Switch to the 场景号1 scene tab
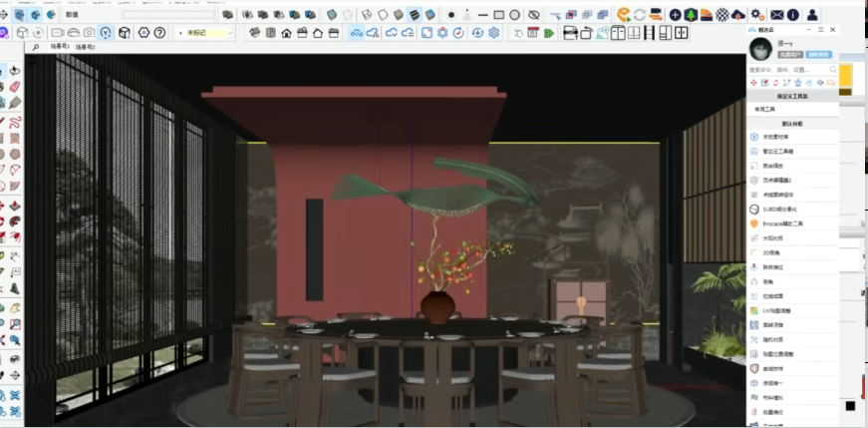This screenshot has height=428, width=868. coord(59,47)
